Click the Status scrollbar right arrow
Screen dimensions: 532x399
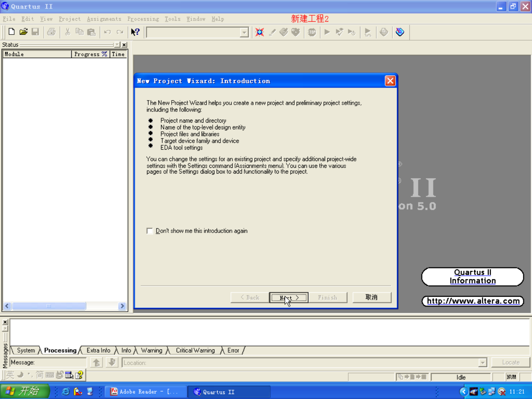[x=122, y=306]
